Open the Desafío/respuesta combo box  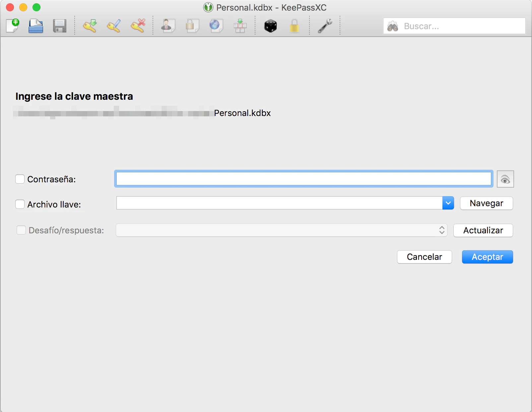pos(281,230)
